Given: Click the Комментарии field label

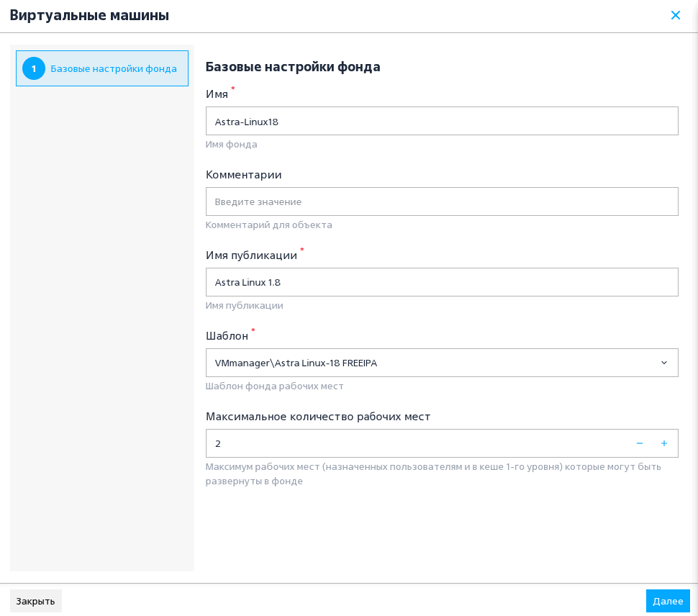Looking at the screenshot, I should [243, 174].
